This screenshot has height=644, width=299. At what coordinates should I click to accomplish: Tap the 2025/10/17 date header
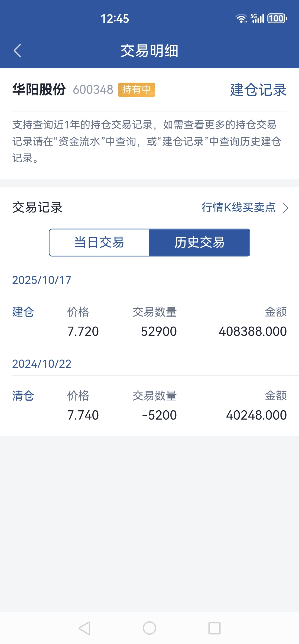(42, 280)
